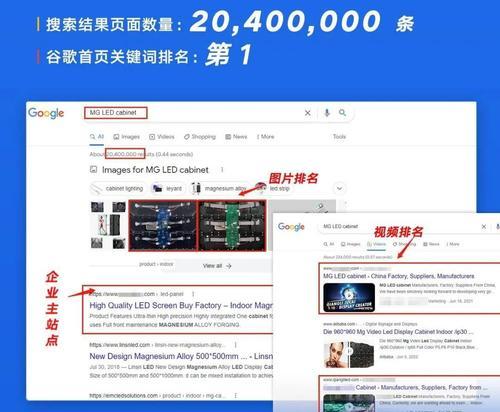
Task: Open Die 960*960 Mg Video Led Display result
Action: point(398,332)
